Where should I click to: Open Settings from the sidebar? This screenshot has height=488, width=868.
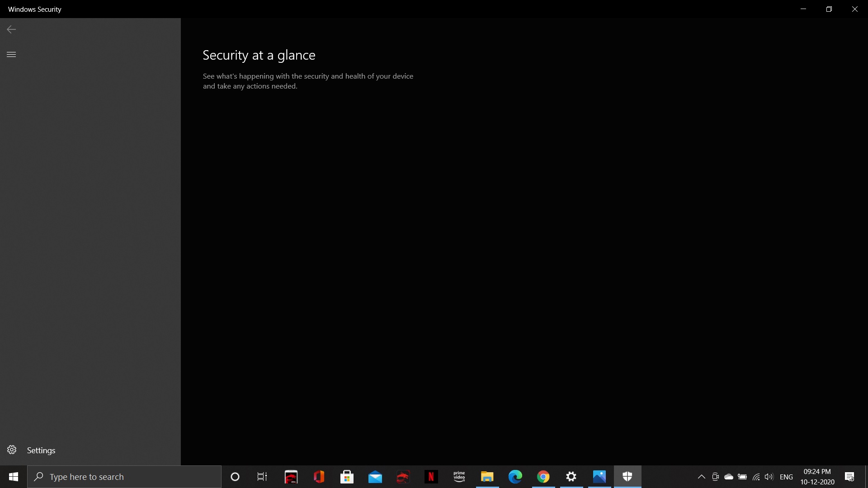(32, 450)
